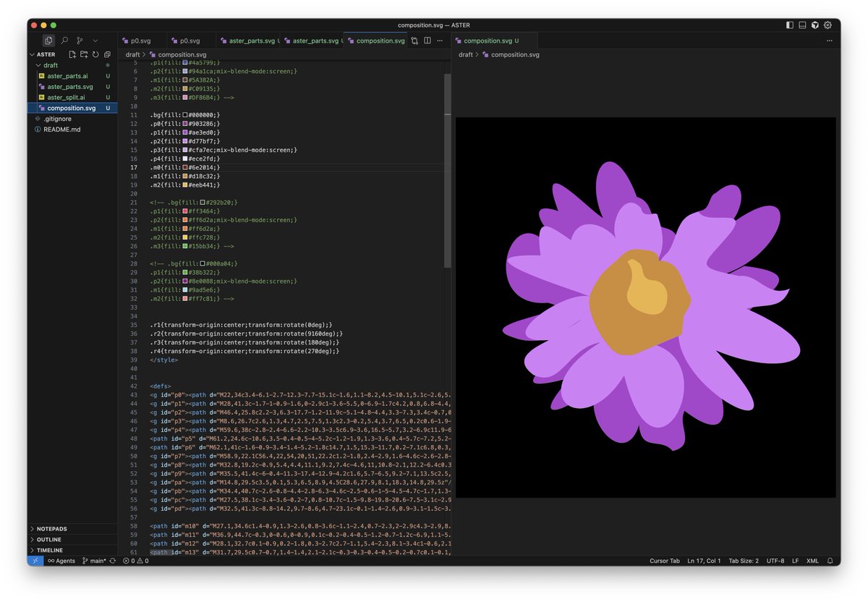The image size is (868, 602).
Task: Open notifications bell in status bar
Action: [830, 561]
